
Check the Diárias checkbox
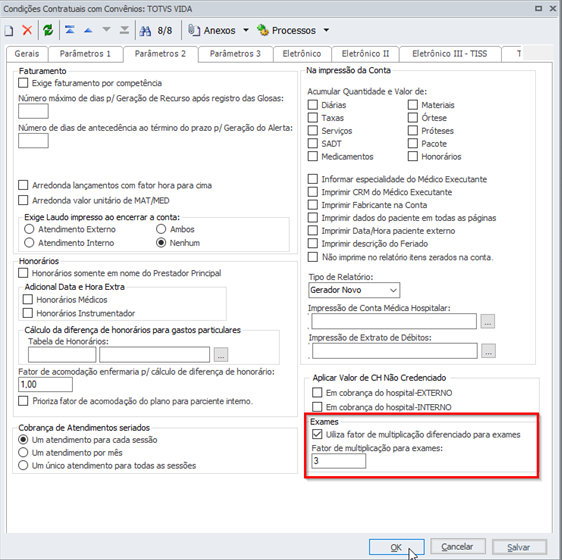[x=313, y=105]
